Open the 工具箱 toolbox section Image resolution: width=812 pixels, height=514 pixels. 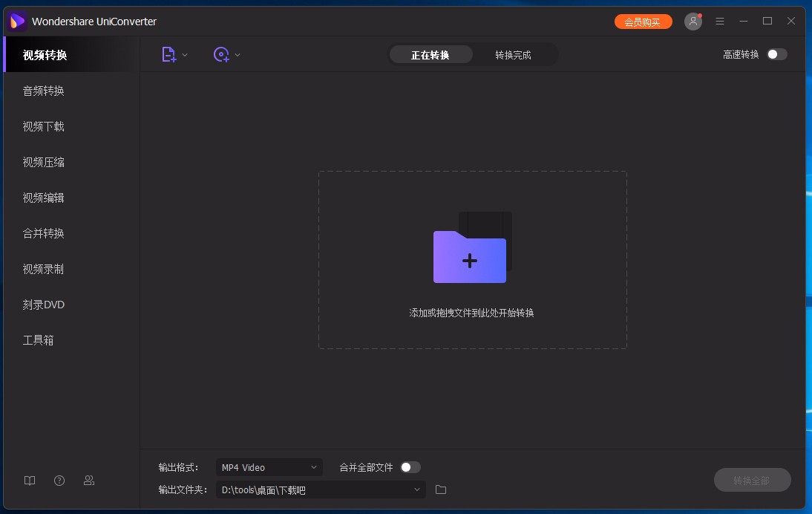[x=39, y=340]
